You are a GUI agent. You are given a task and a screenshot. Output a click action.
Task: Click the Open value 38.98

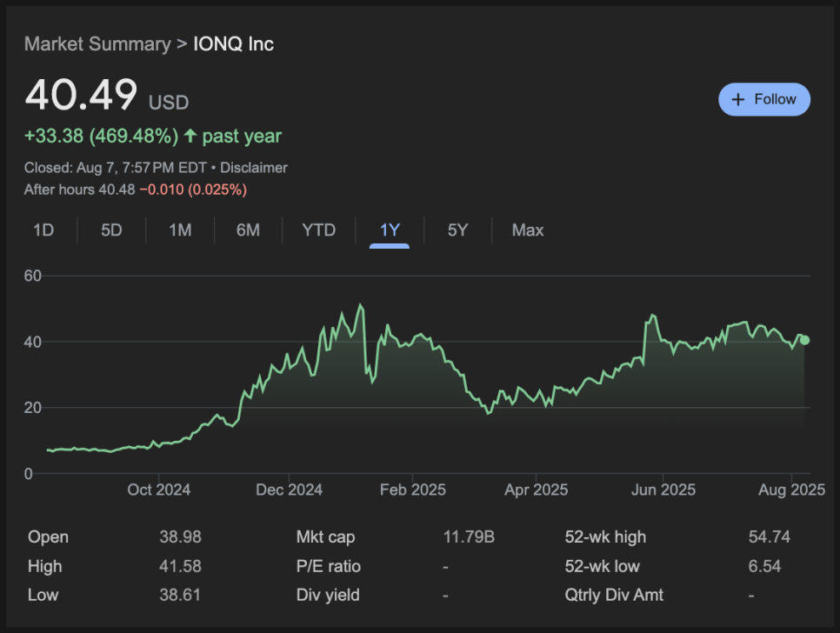tap(180, 537)
